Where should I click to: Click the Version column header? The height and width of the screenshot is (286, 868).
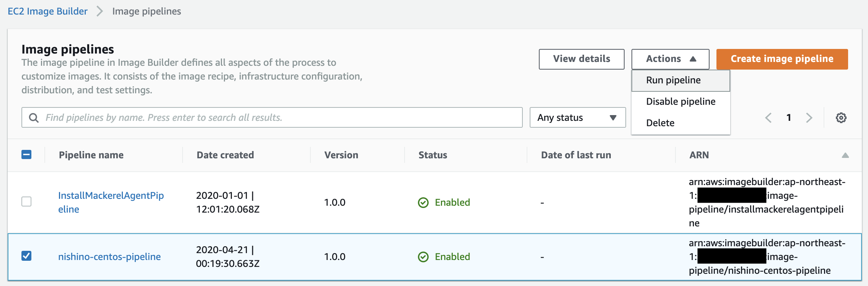coord(341,155)
